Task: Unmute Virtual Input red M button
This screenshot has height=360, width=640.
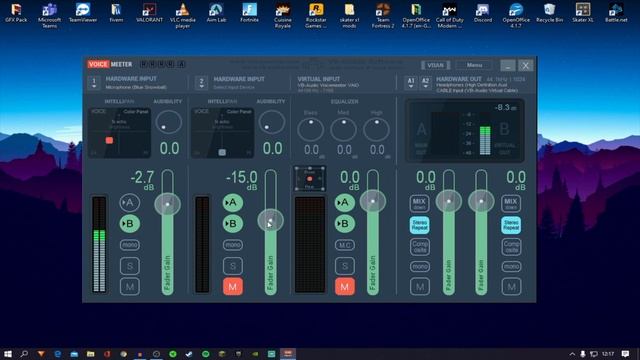Action: click(345, 287)
